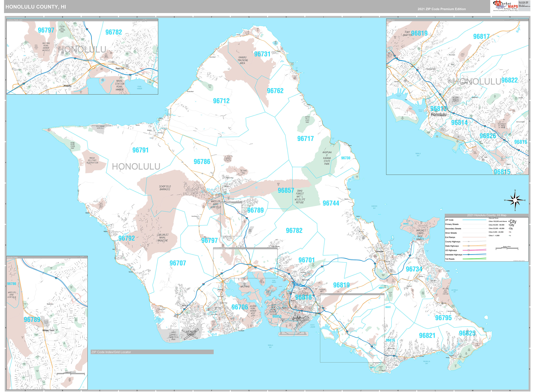Click ZIP code label 96791
Image resolution: width=533 pixels, height=392 pixels.
(140, 150)
